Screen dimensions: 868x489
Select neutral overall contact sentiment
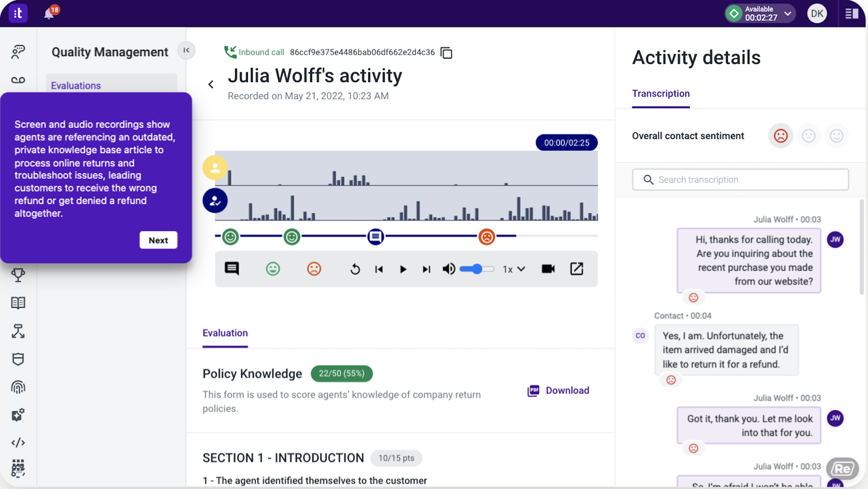pos(809,136)
